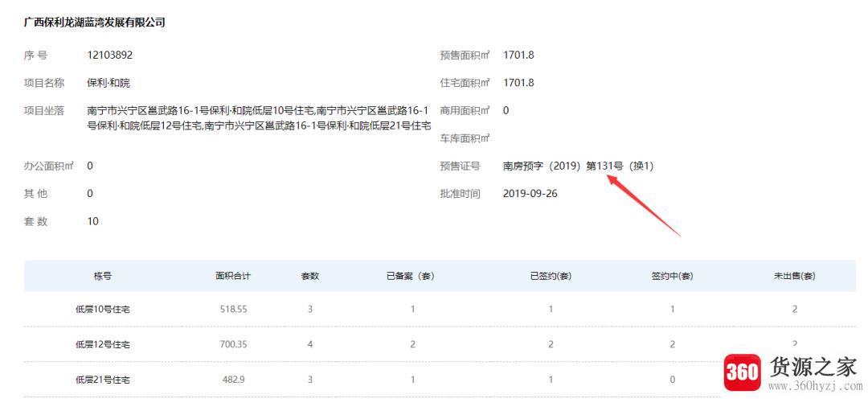
Task: Click the project address text starting 南宁市兴宁区
Action: pyautogui.click(x=259, y=118)
